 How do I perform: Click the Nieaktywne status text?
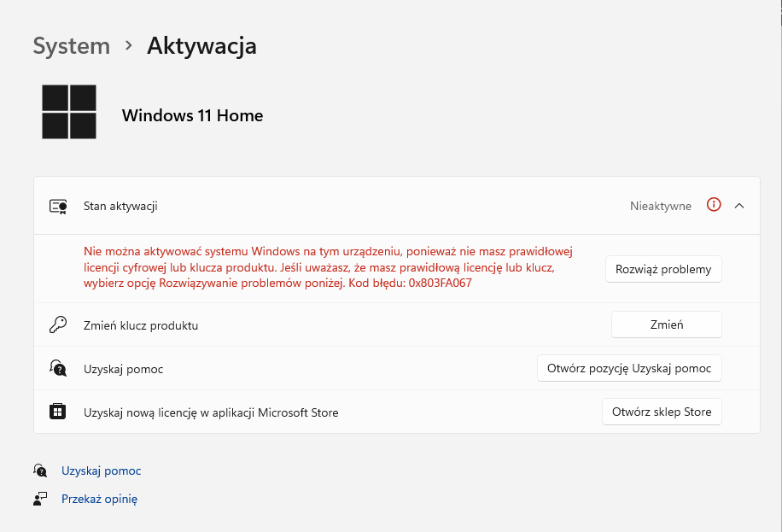pyautogui.click(x=660, y=206)
